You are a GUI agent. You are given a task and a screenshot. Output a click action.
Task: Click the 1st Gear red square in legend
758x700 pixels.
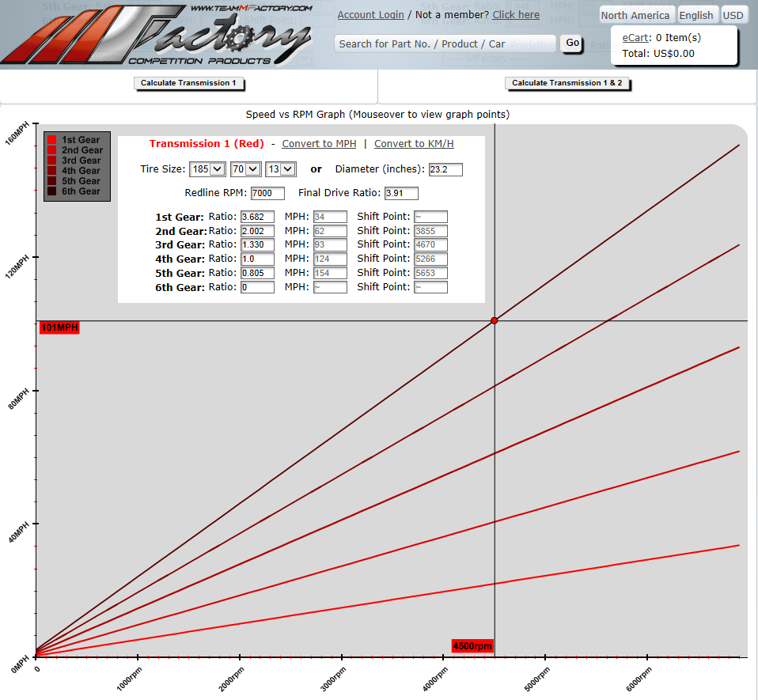[51, 139]
